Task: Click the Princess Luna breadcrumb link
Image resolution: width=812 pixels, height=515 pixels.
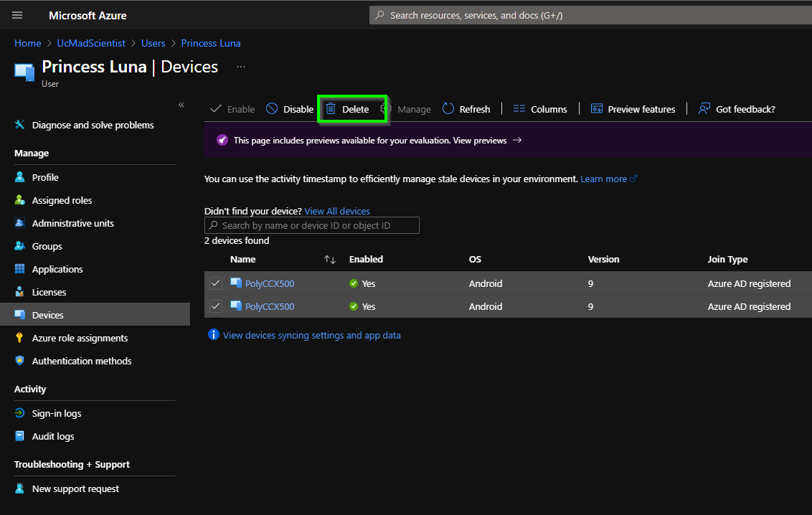Action: pyautogui.click(x=211, y=43)
